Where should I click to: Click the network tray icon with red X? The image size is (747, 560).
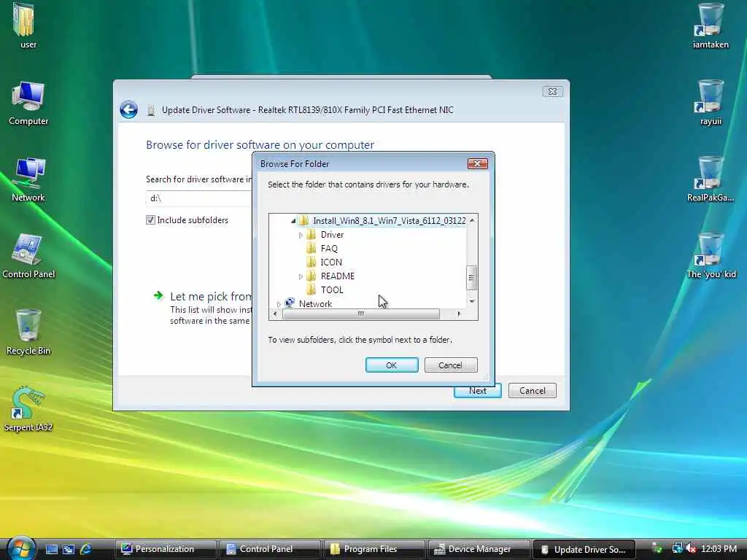[x=691, y=548]
